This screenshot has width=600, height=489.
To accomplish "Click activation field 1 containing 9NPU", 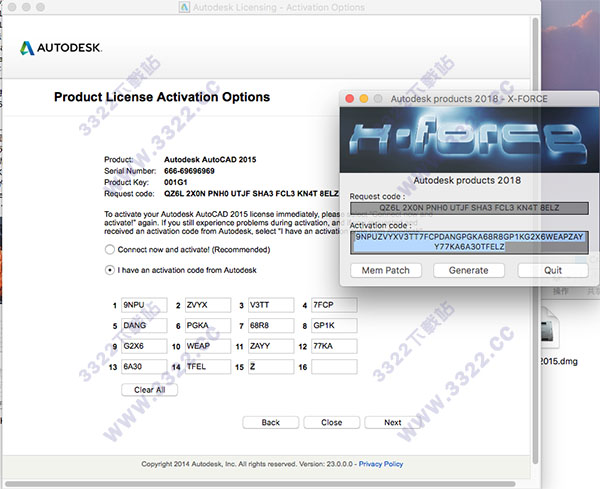I will [x=144, y=305].
